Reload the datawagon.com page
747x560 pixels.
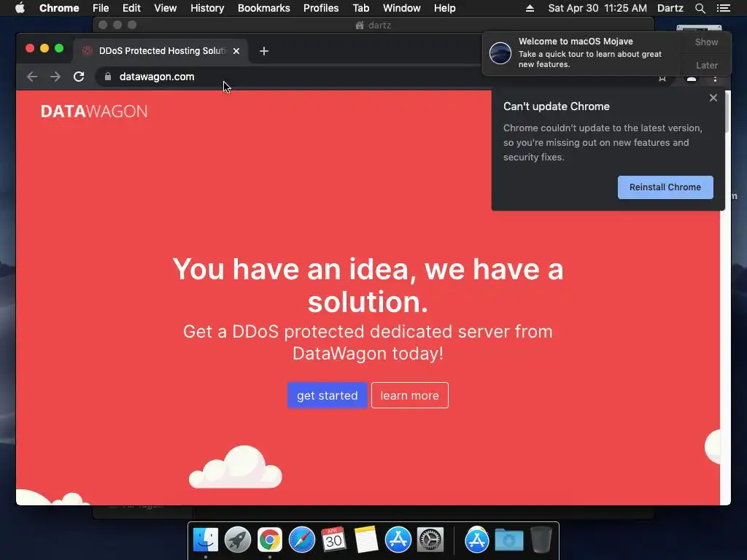(x=79, y=77)
